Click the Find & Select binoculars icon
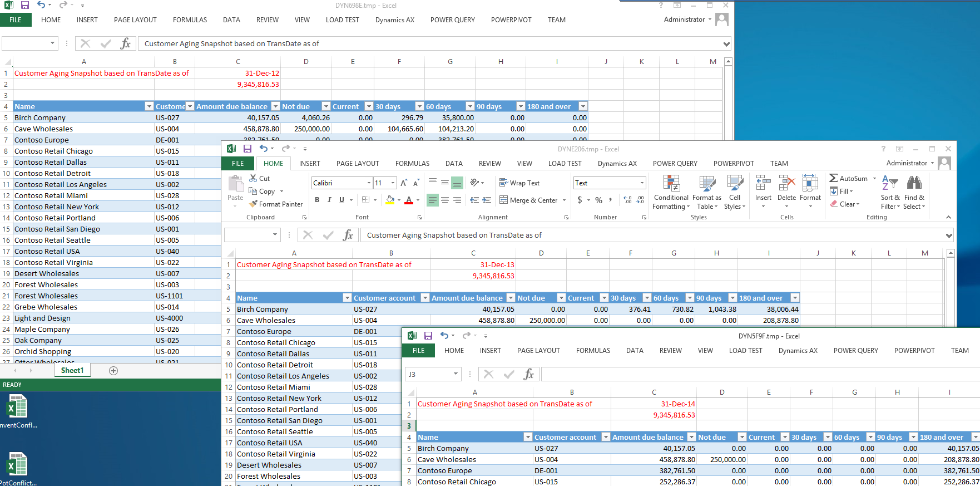Viewport: 980px width, 486px height. pos(914,183)
